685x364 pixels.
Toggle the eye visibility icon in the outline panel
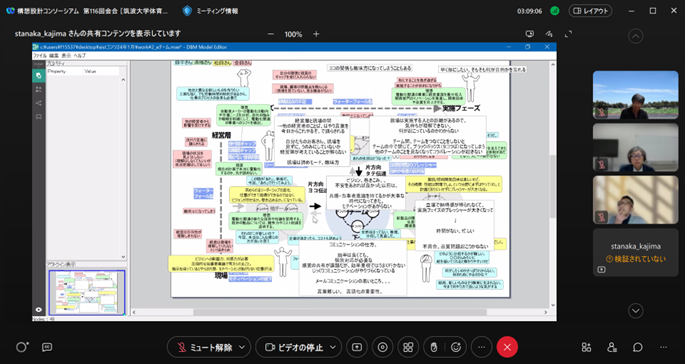(x=38, y=310)
